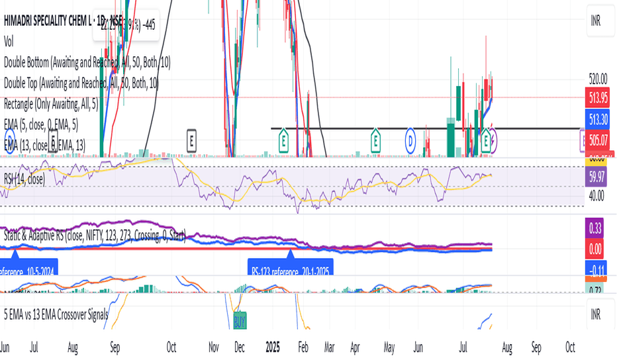Viewport: 617px width, 364px height.
Task: Click the 520.00 price scale value
Action: point(598,79)
